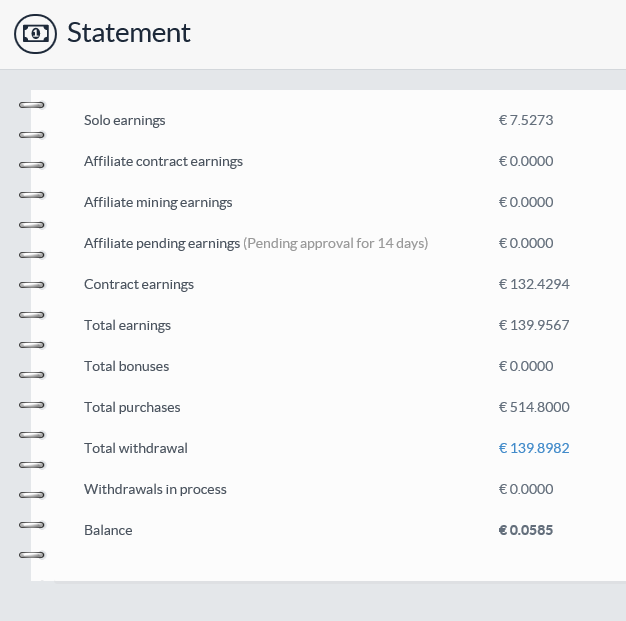Click the Balance label

pyautogui.click(x=108, y=530)
